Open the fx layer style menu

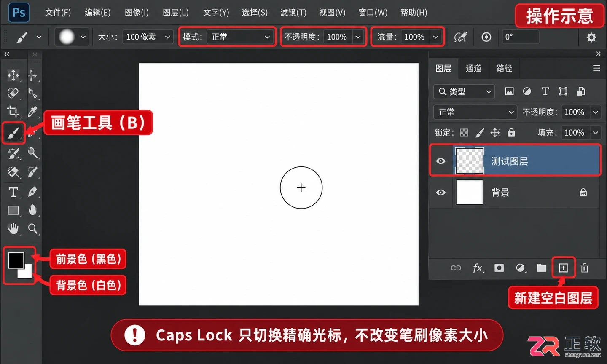(478, 268)
